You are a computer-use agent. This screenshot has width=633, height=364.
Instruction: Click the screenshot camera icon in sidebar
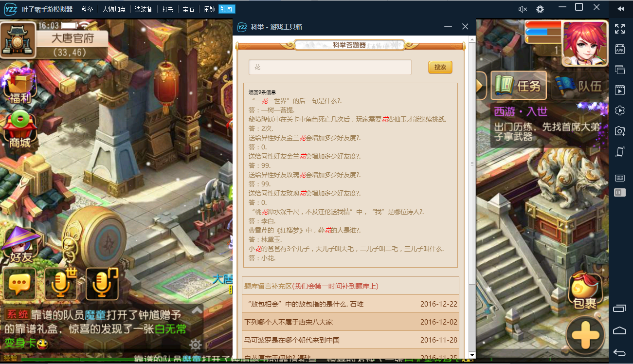619,131
